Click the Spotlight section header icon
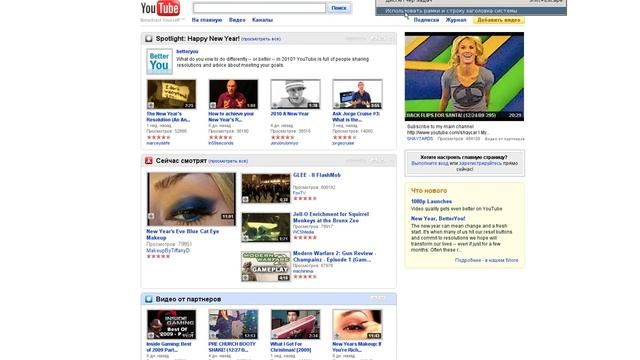This screenshot has width=640, height=360. tap(149, 39)
